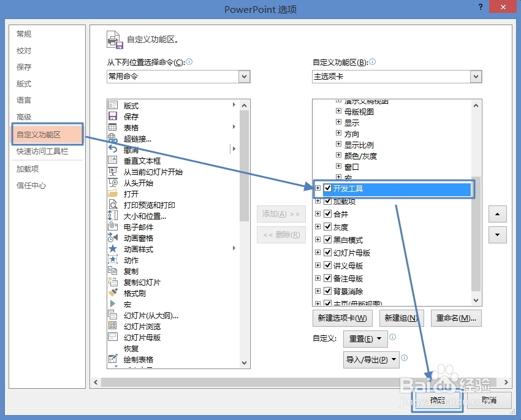Image resolution: width=521 pixels, height=420 pixels.
Task: Click the 宏 green play icon
Action: (x=113, y=304)
